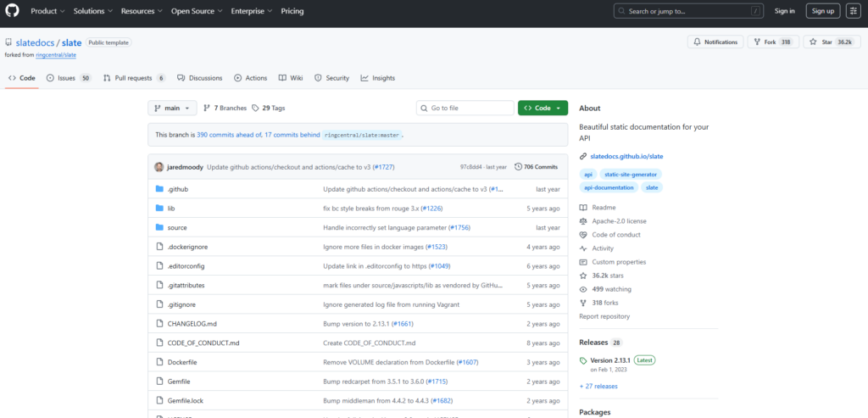Click jaredmoody's avatar thumbnail
The height and width of the screenshot is (418, 868).
[159, 167]
